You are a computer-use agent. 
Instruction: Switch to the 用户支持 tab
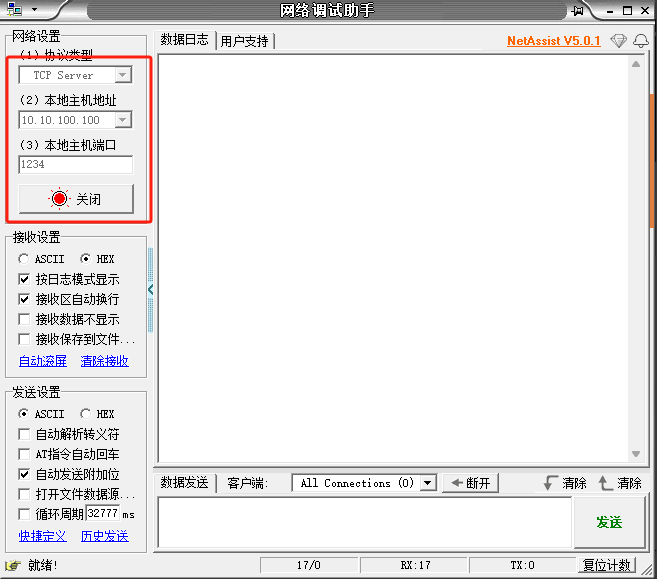(x=245, y=41)
